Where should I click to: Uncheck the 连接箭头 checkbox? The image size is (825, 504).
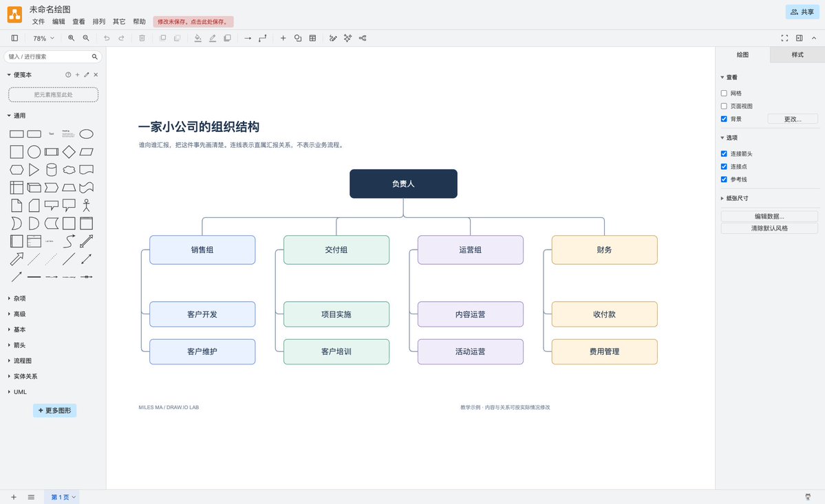[724, 154]
